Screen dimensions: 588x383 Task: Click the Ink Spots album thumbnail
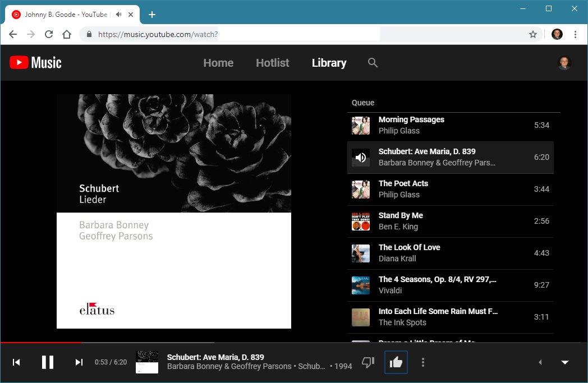[361, 317]
